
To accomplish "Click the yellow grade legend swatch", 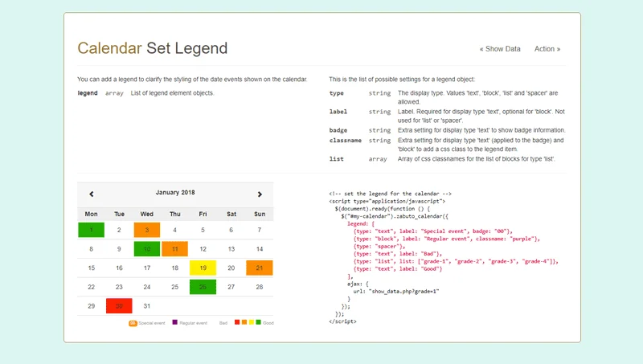I will click(252, 322).
